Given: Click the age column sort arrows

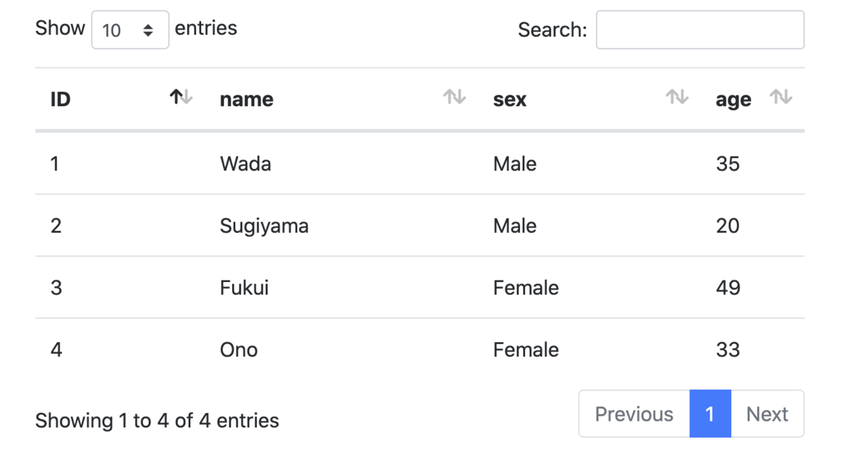Looking at the screenshot, I should point(781,97).
